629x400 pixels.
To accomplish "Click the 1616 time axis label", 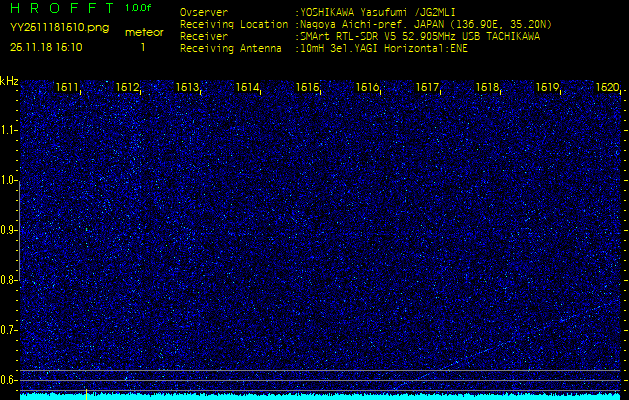I will click(367, 87).
